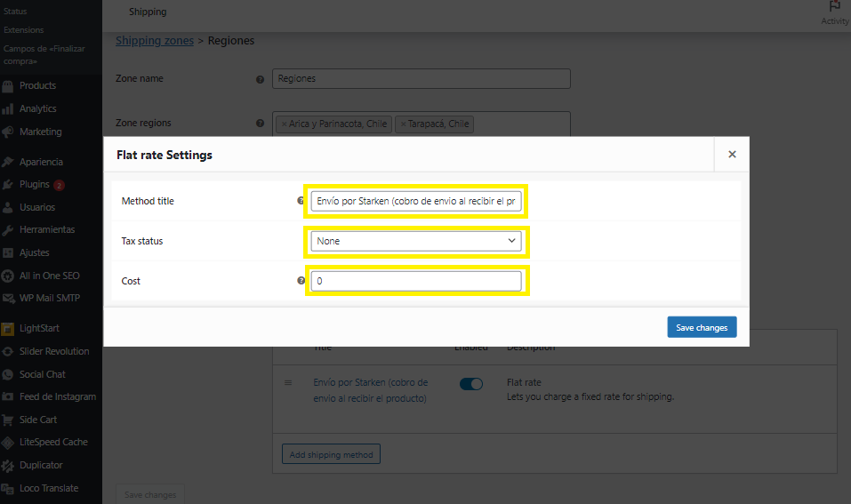Follow the Shipping zones breadcrumb link

[x=155, y=41]
